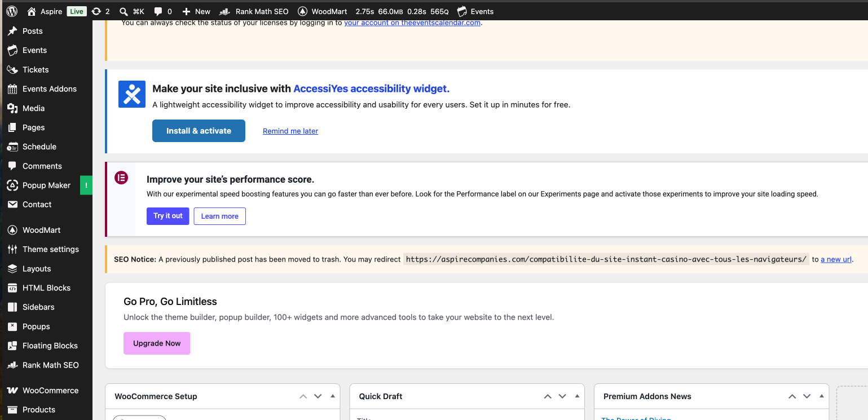Click the Contact envelope icon in sidebar
This screenshot has width=868, height=420.
pos(12,204)
